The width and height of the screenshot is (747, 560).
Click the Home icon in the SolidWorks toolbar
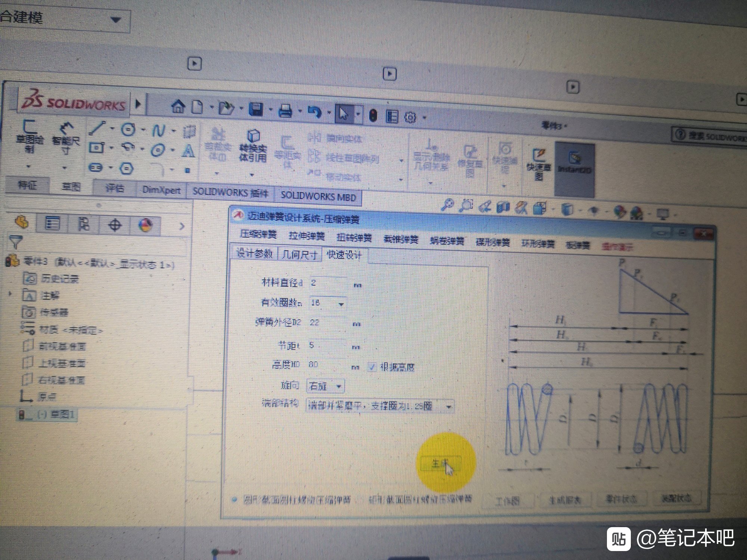tap(178, 106)
